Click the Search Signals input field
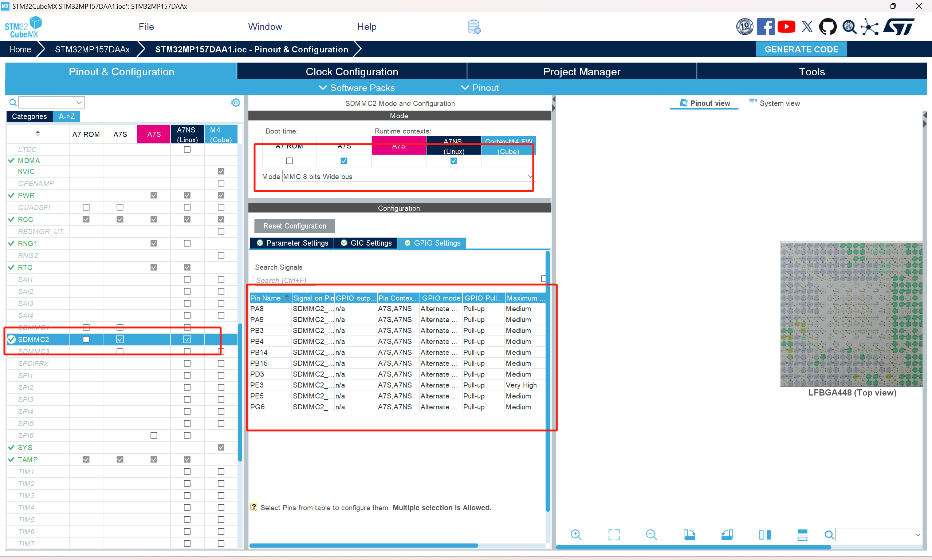This screenshot has width=932, height=560. [285, 280]
